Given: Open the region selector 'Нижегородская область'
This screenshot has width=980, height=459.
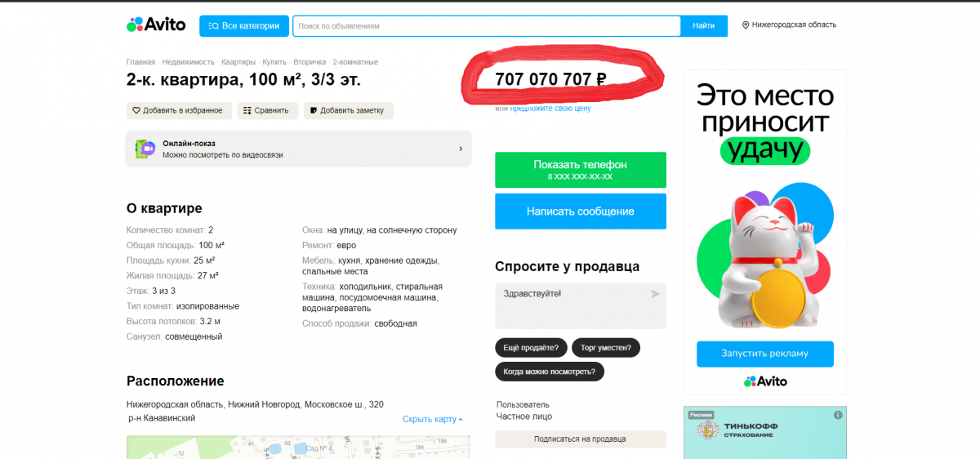Looking at the screenshot, I should point(789,25).
